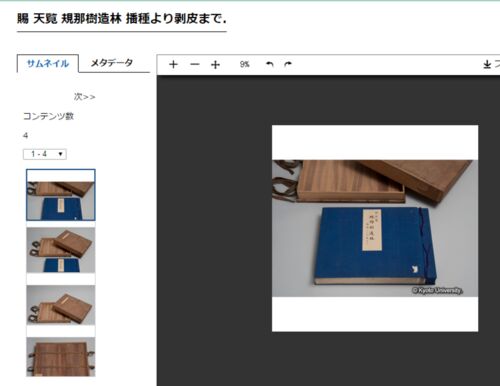Click the zoom out minus icon
Viewport: 500px width, 386px height.
[195, 64]
